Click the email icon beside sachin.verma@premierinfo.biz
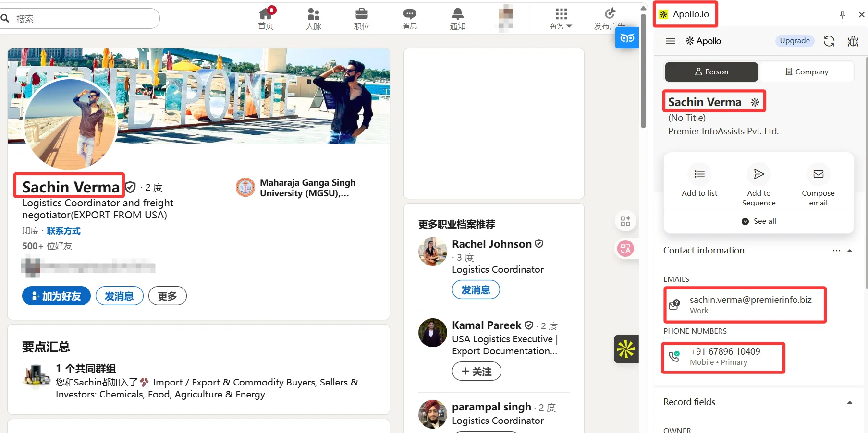Screen dimensions: 868x433 tap(674, 304)
